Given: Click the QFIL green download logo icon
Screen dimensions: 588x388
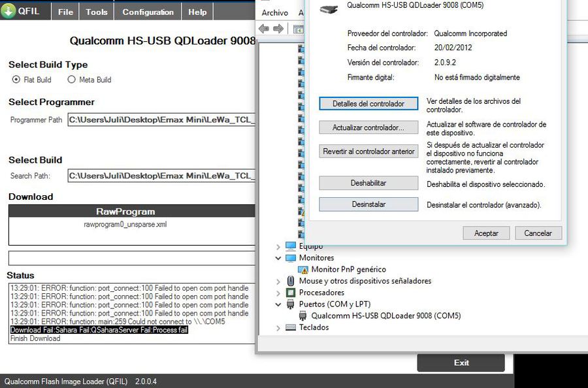Looking at the screenshot, I should [8, 11].
